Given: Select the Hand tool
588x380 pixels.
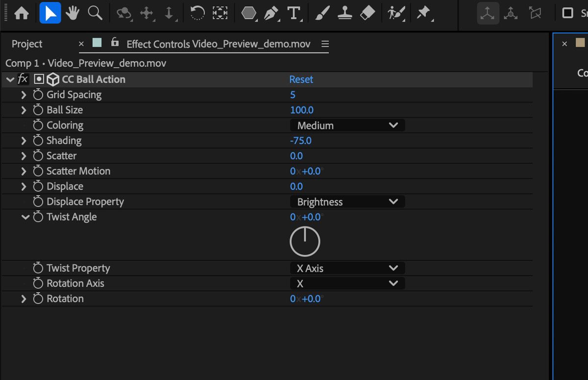Looking at the screenshot, I should pos(73,13).
